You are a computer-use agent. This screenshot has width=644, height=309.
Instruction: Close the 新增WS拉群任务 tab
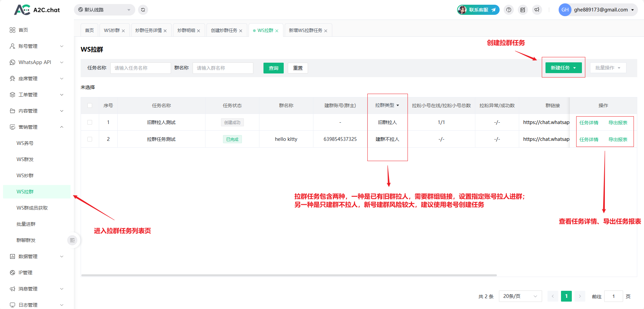coord(326,31)
